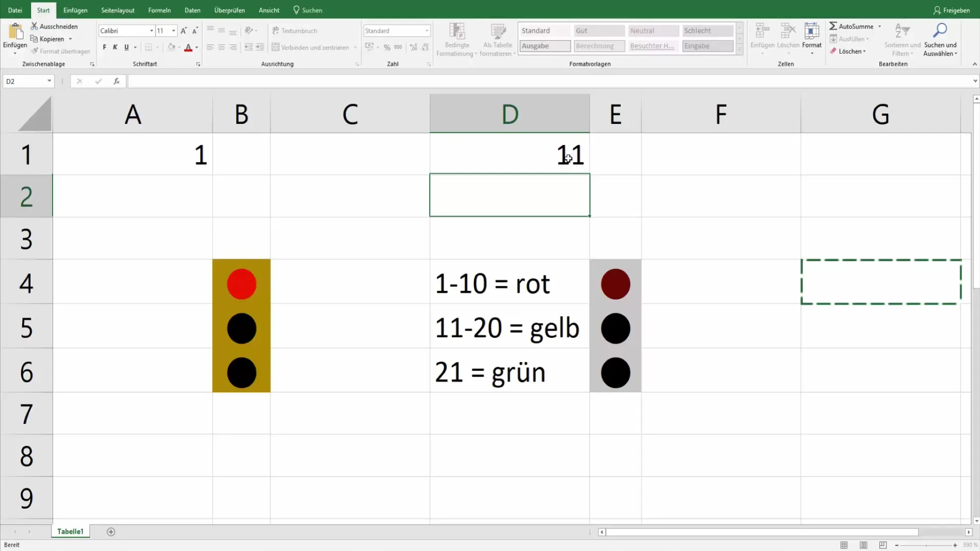The height and width of the screenshot is (551, 980).
Task: Click Verbinden und zentrieren
Action: [x=310, y=47]
